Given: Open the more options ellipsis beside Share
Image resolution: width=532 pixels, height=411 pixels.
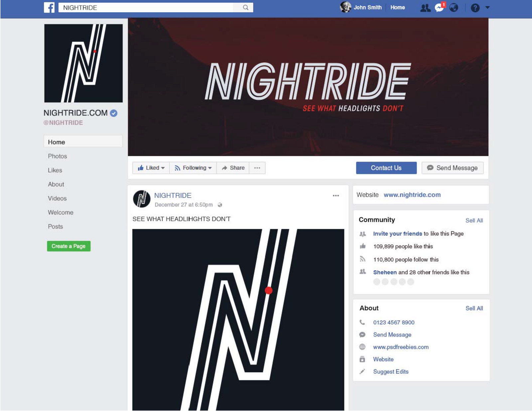Looking at the screenshot, I should pyautogui.click(x=257, y=168).
